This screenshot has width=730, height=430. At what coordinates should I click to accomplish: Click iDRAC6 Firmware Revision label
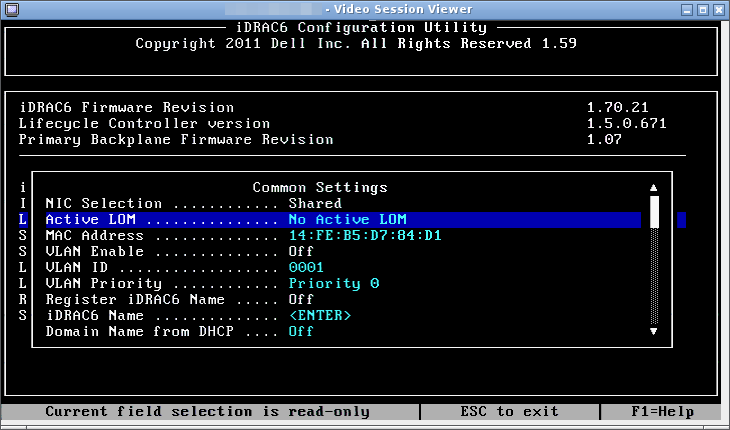coord(126,108)
